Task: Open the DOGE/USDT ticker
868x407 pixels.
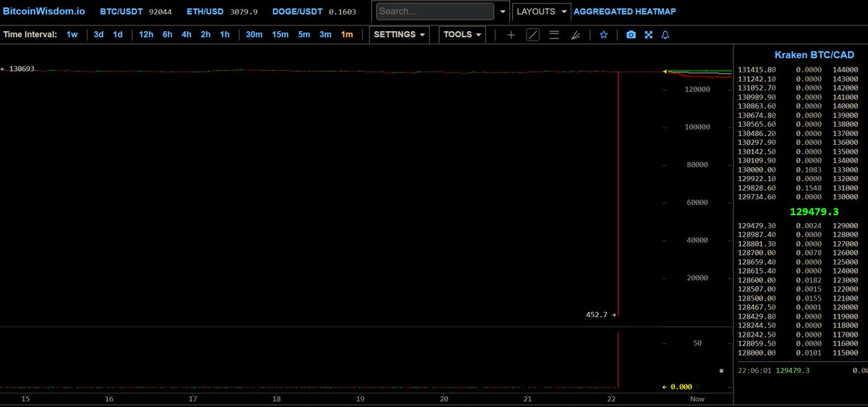Action: [315, 12]
